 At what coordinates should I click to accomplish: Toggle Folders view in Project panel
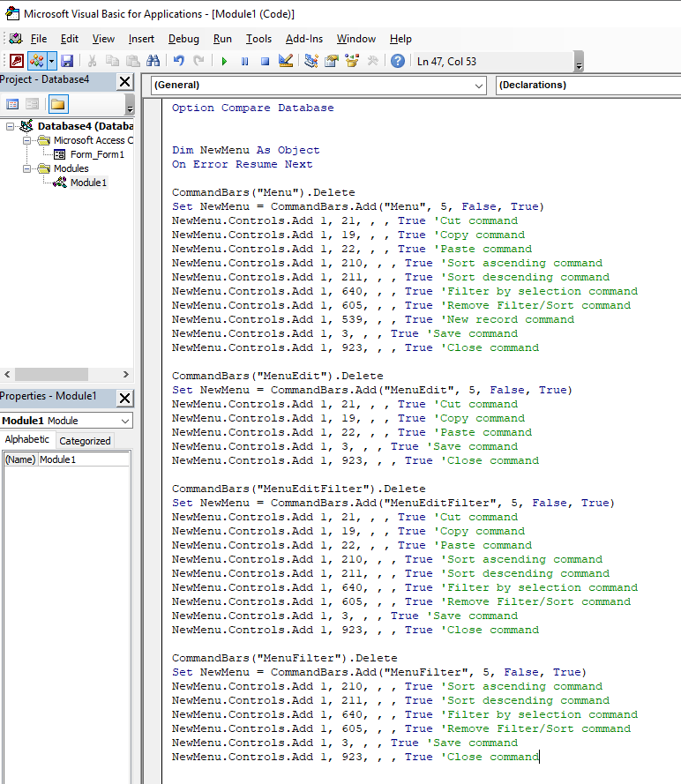[57, 104]
